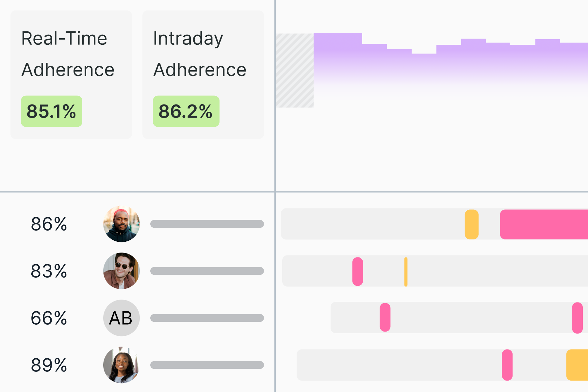Viewport: 588px width, 392px height.
Task: Click the pink marker in bottom timeline row
Action: coord(507,365)
